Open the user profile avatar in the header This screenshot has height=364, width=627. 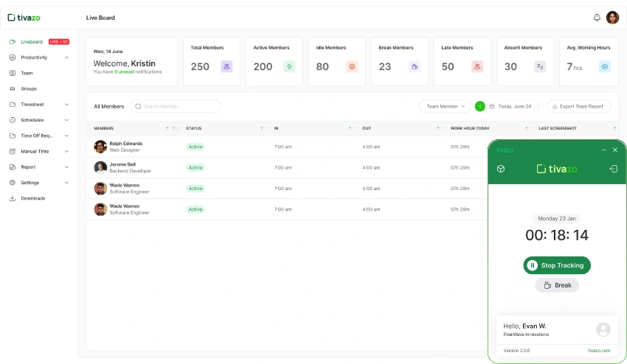click(612, 18)
